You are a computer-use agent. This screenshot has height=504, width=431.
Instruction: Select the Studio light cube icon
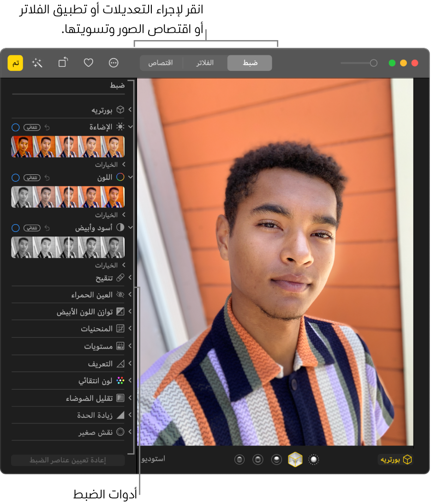[295, 459]
